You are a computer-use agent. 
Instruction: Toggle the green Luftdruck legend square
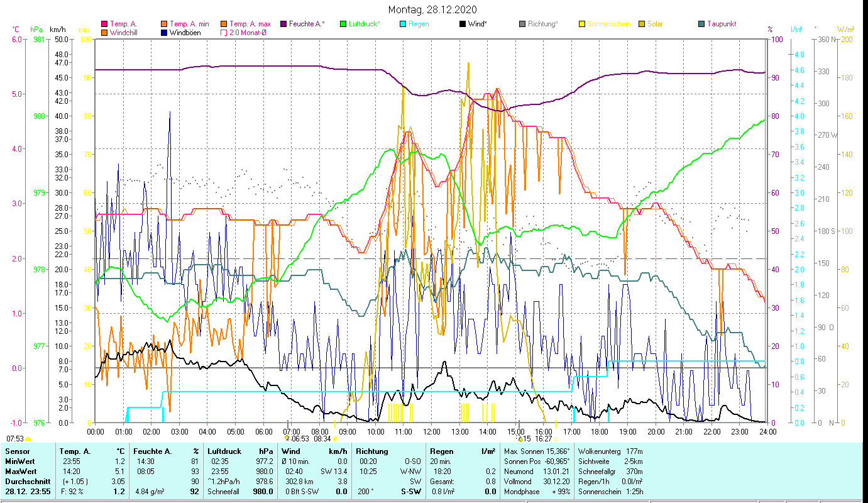pyautogui.click(x=343, y=24)
